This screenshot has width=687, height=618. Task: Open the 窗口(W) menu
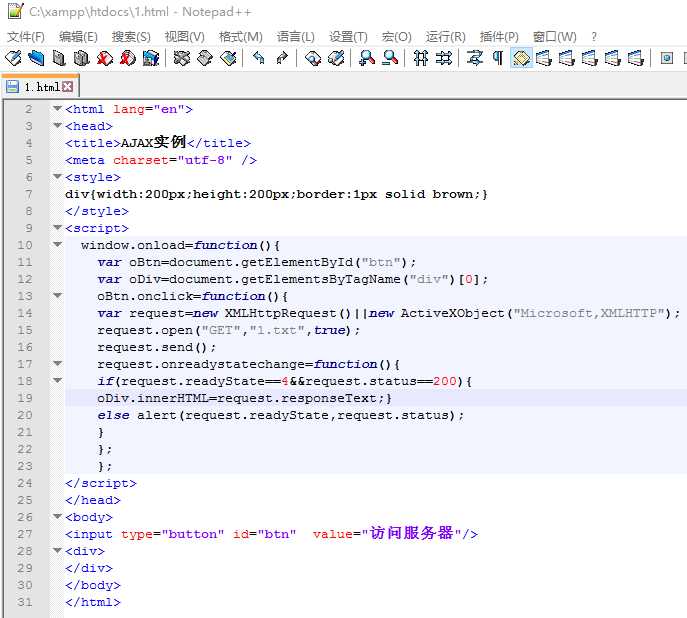click(x=555, y=37)
